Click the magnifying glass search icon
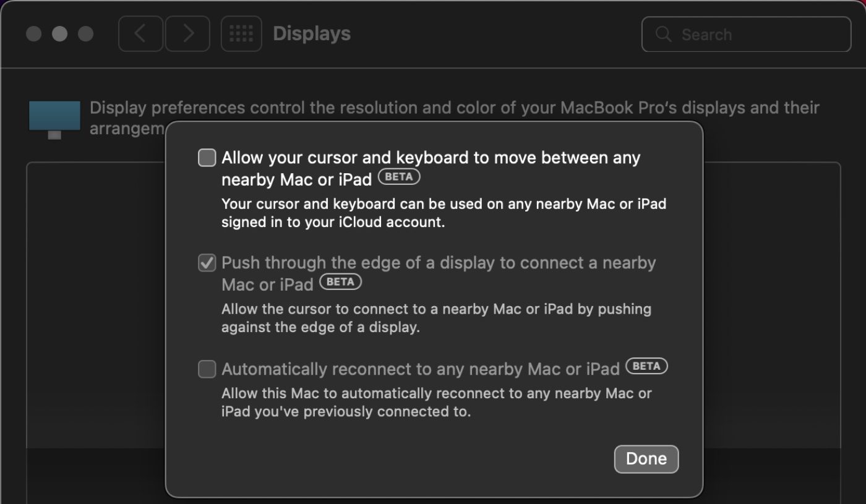Screen dimensions: 866x504 click(x=663, y=34)
